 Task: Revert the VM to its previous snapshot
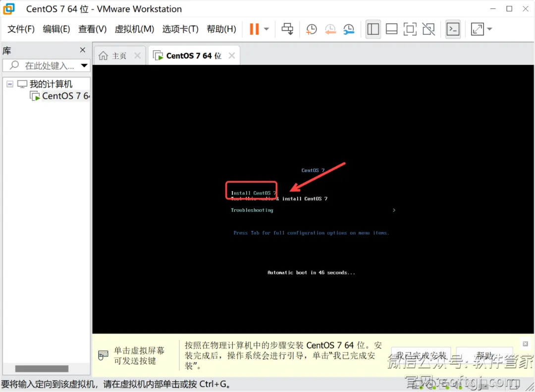330,29
